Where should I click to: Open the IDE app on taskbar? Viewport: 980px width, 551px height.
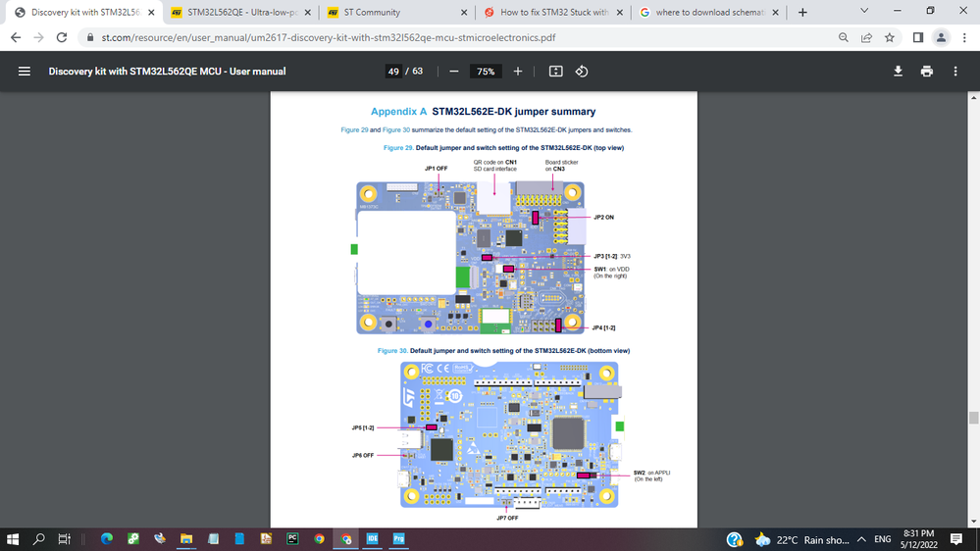point(373,539)
